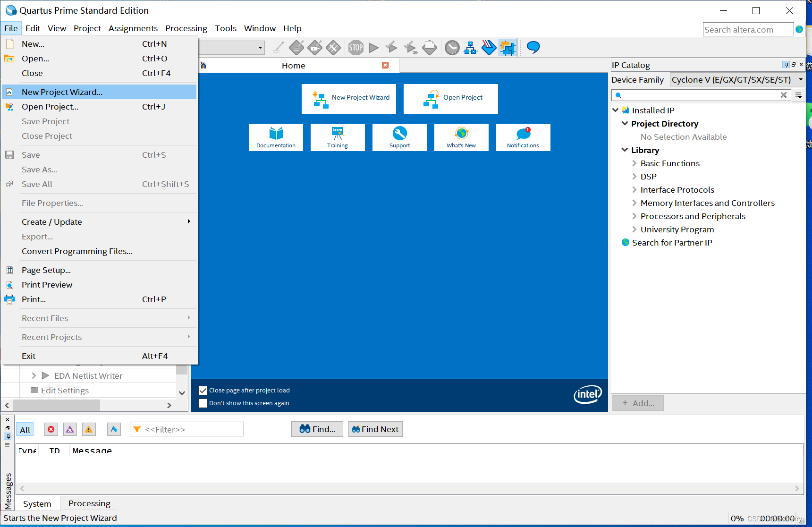Collapse the Installed IP tree node
812x527 pixels.
616,110
